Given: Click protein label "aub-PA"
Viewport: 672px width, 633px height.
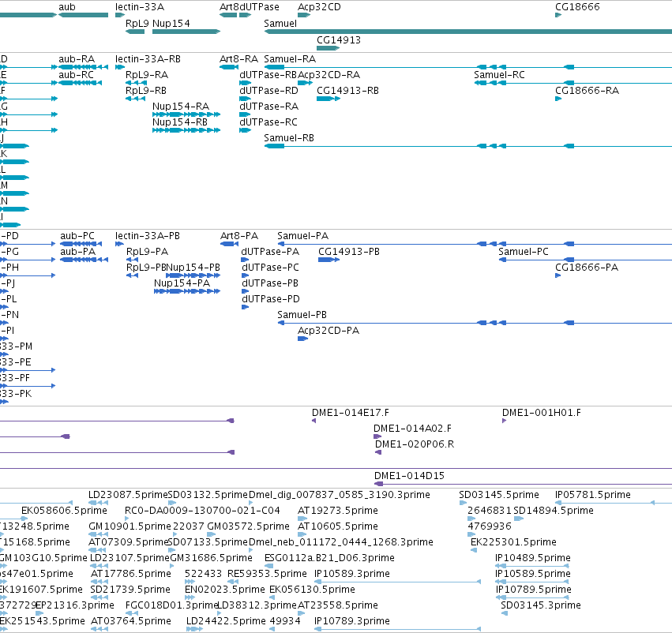Looking at the screenshot, I should pos(77,252).
